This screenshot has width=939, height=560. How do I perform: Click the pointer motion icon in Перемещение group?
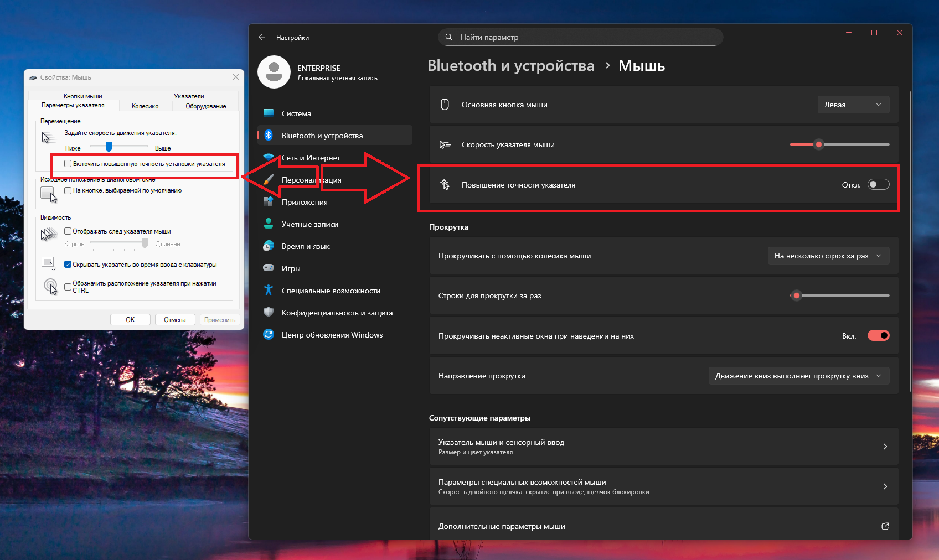click(x=48, y=137)
